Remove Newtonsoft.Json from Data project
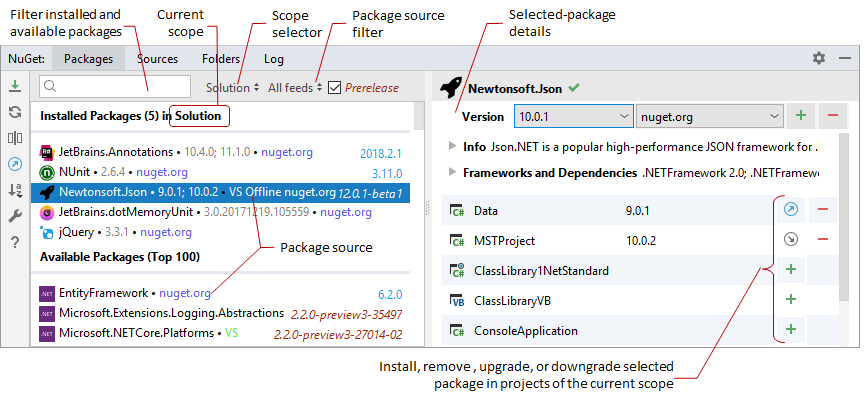The image size is (868, 398). tap(823, 210)
